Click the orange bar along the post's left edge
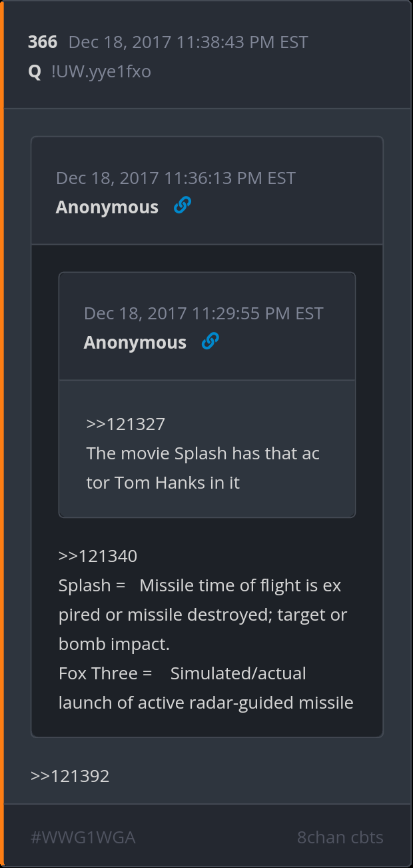 pyautogui.click(x=2, y=433)
